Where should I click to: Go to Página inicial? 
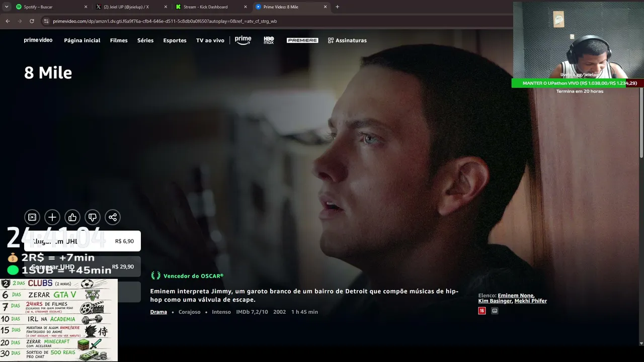click(82, 40)
